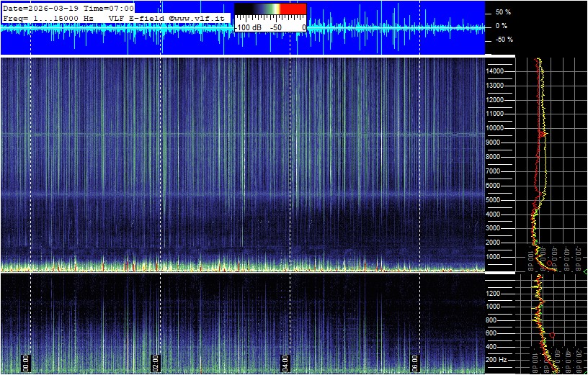This screenshot has width=588, height=375.
Task: Click the dB color scale gradient bar
Action: [x=270, y=9]
